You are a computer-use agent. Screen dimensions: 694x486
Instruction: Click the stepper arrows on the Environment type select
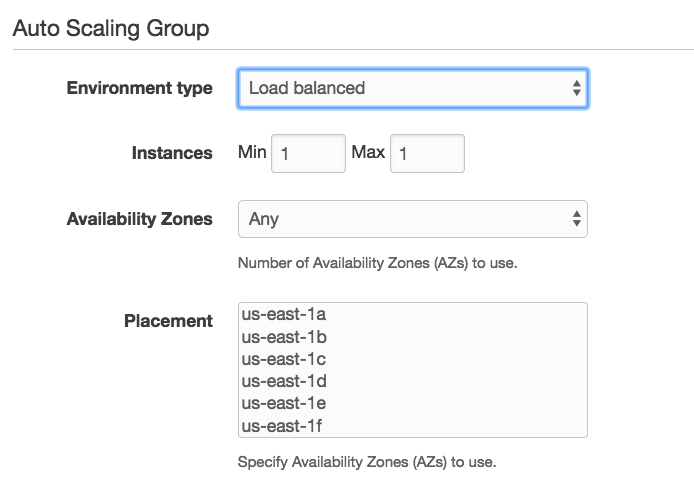click(576, 88)
